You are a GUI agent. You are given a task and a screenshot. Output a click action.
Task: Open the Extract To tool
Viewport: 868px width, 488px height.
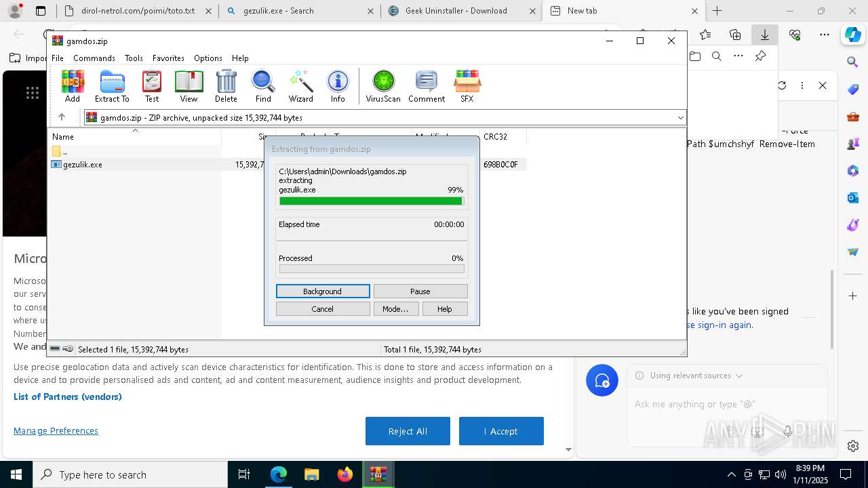click(112, 86)
